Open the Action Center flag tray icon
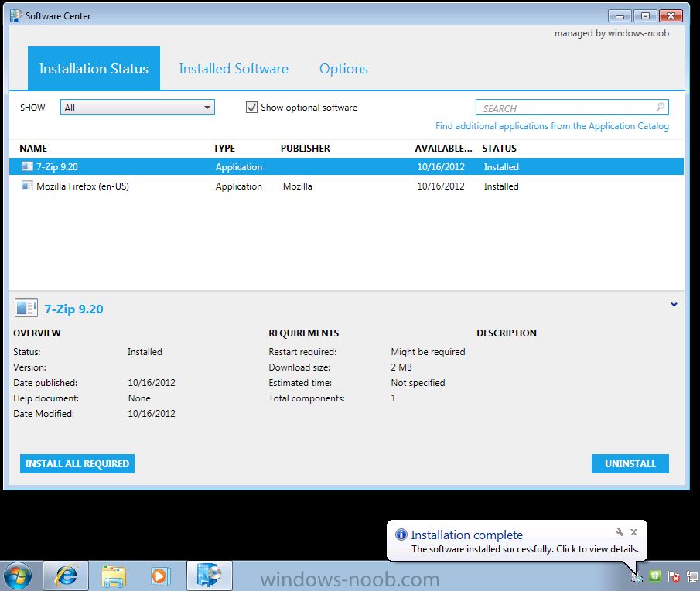 (674, 577)
